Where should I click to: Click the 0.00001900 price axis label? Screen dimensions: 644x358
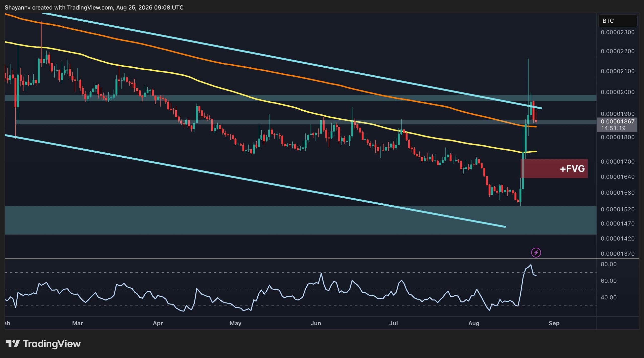pos(618,114)
